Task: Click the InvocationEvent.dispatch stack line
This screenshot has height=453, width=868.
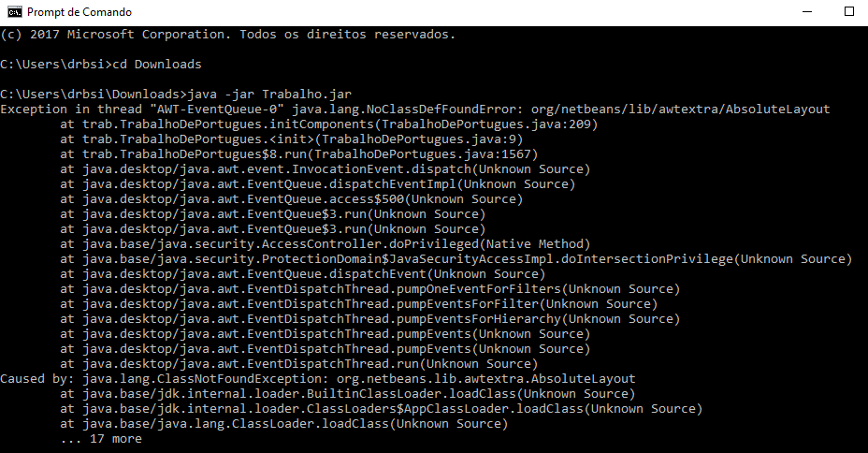Action: [x=325, y=168]
